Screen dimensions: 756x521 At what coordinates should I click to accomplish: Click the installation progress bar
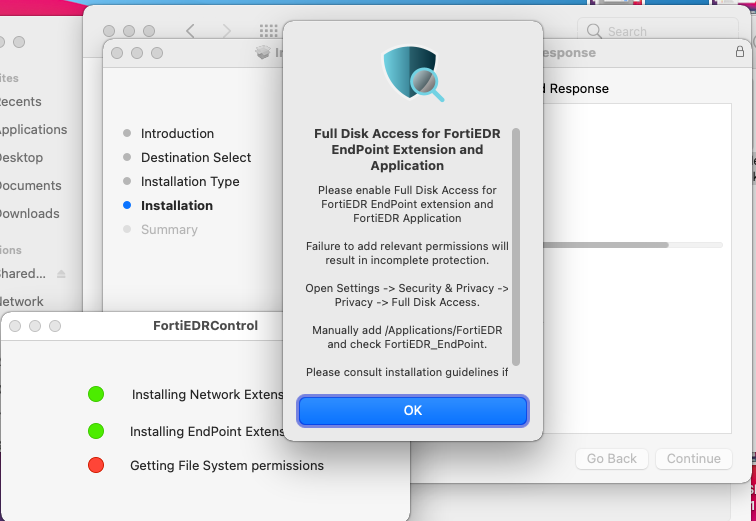click(632, 244)
